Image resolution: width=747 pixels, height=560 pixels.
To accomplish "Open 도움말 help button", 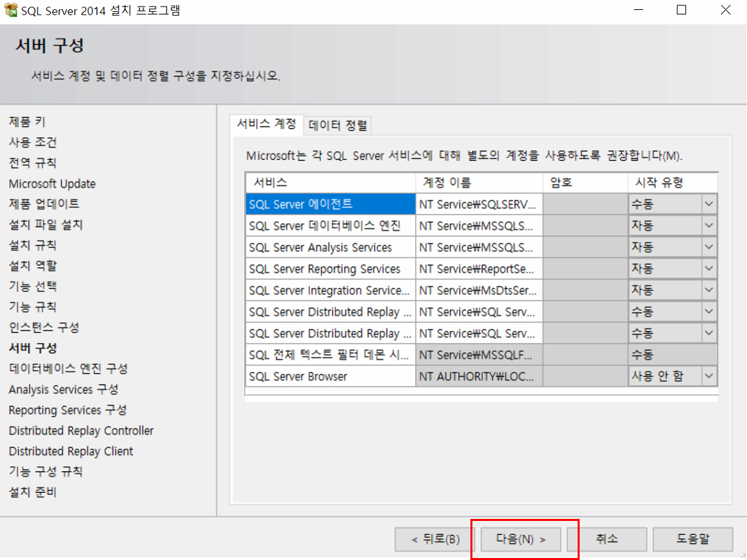I will 693,539.
